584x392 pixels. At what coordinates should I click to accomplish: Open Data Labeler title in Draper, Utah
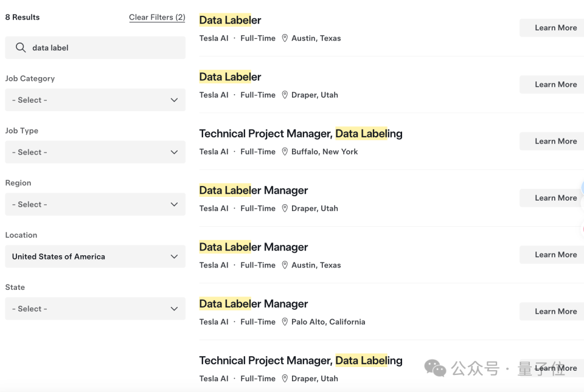[230, 77]
